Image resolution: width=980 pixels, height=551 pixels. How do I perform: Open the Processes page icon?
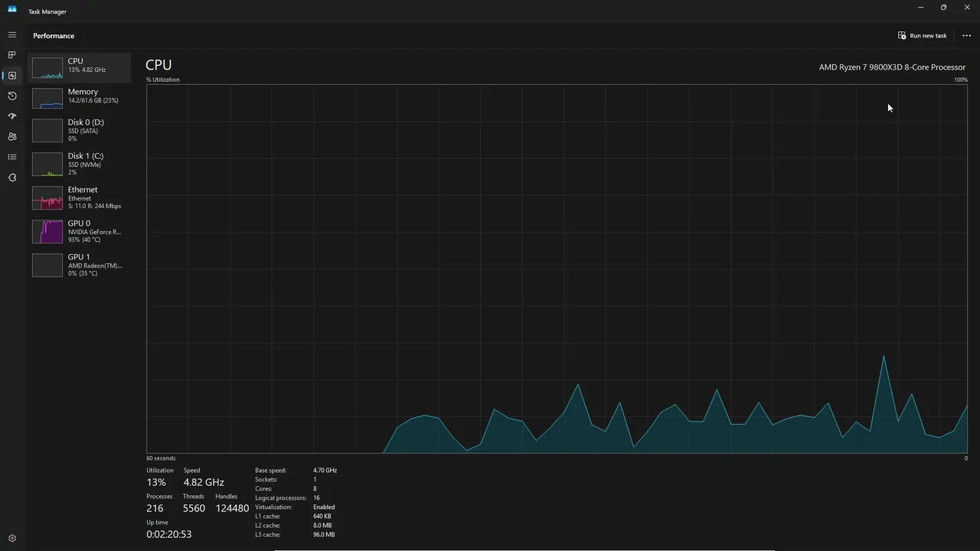tap(12, 55)
